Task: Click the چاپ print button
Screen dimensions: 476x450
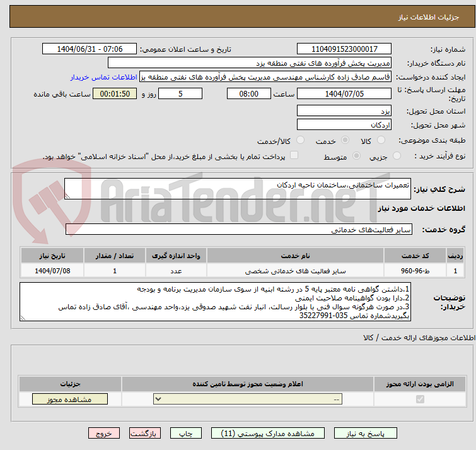Action: click(x=186, y=434)
